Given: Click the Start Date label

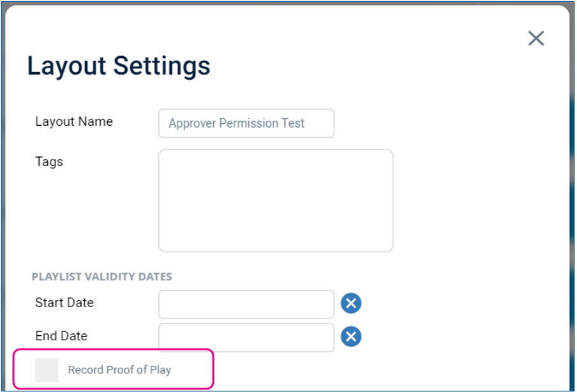Looking at the screenshot, I should pos(64,303).
